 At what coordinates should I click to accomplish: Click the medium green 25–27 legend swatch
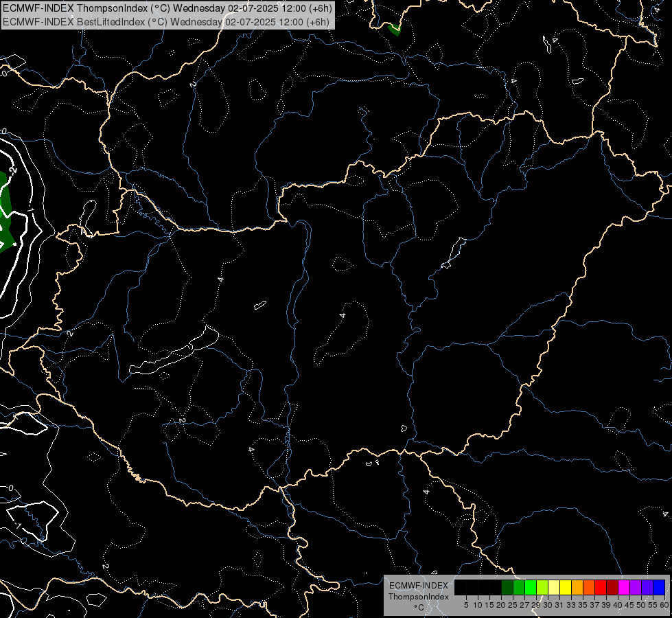(x=519, y=588)
